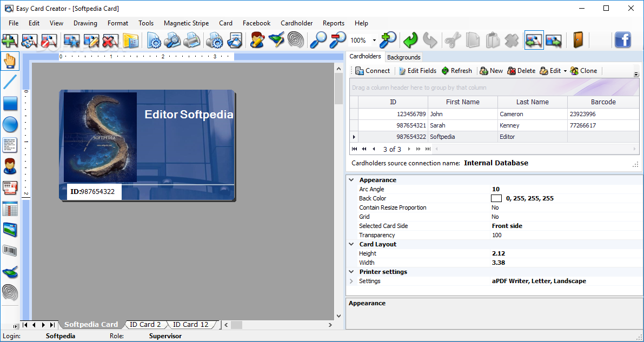Select the photo person tool in sidebar

[10, 166]
